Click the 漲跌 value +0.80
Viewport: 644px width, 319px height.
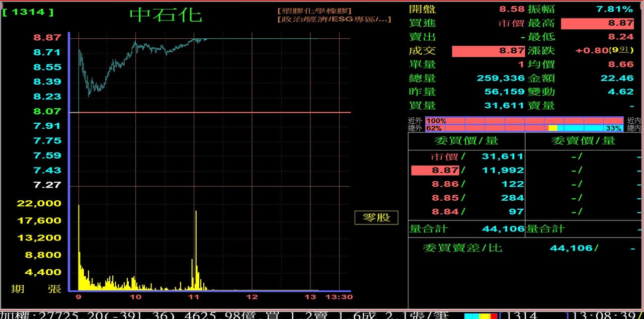(x=592, y=51)
